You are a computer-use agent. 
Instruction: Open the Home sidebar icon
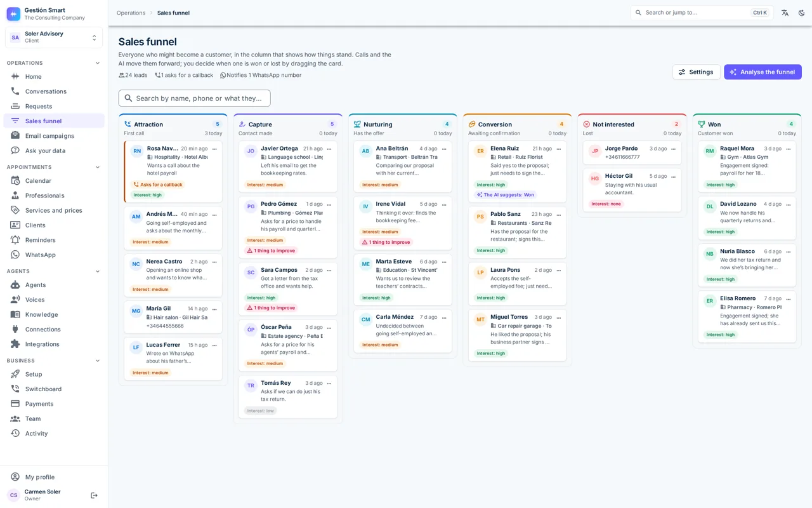[x=15, y=76]
